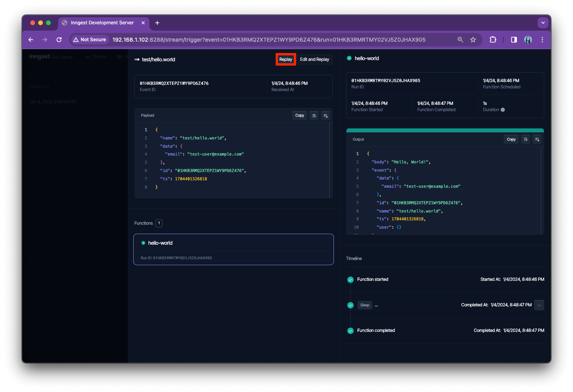Click the expand-lines icon in the Output panel

537,139
